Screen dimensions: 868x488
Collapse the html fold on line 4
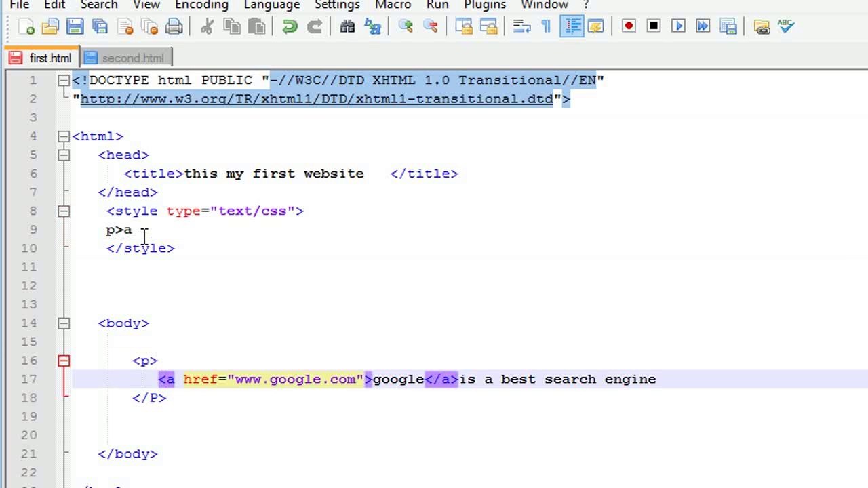[x=63, y=137]
